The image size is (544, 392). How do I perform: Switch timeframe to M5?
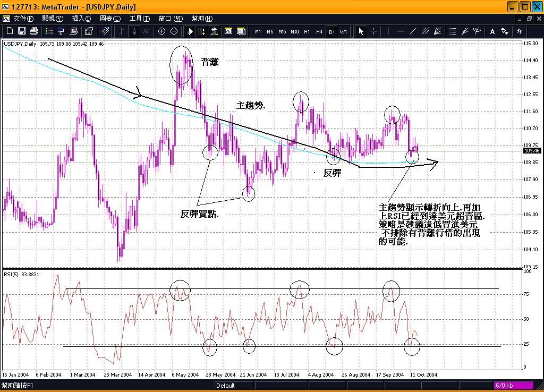pos(270,31)
